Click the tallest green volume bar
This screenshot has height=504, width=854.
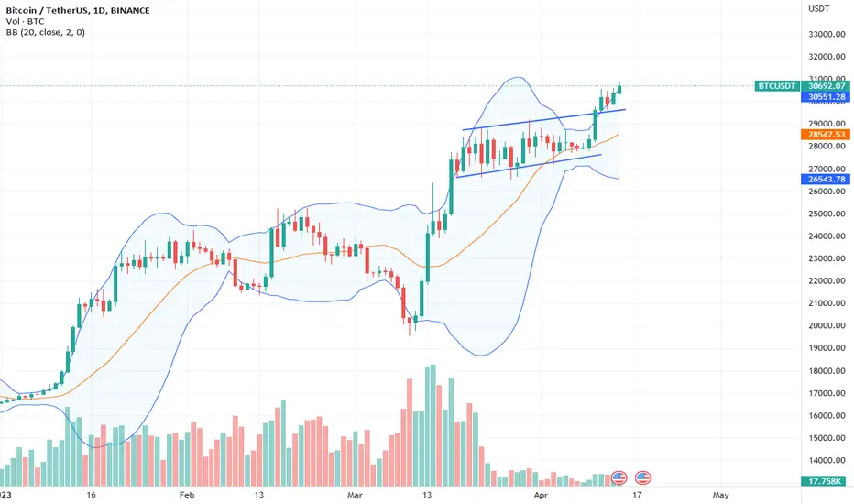coord(433,425)
